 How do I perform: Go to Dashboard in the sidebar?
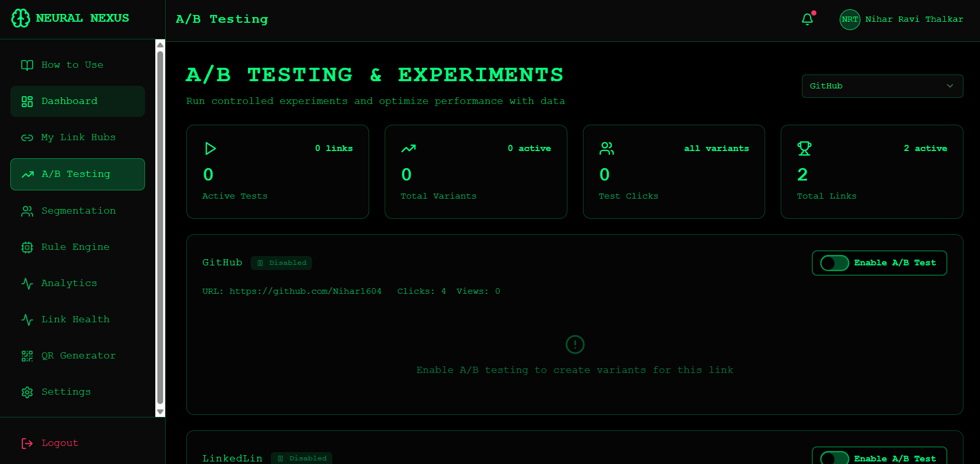[78, 101]
